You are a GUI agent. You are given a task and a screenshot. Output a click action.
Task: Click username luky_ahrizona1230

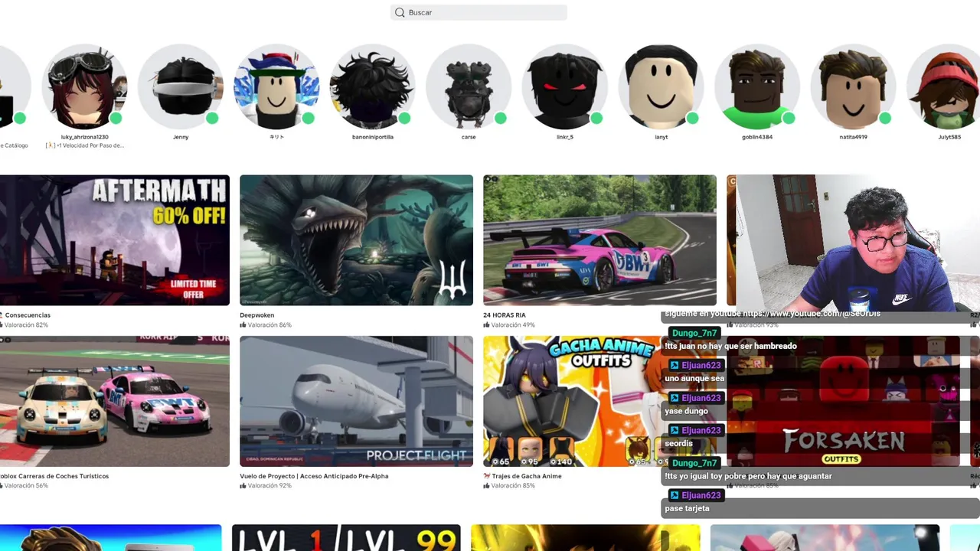point(85,137)
